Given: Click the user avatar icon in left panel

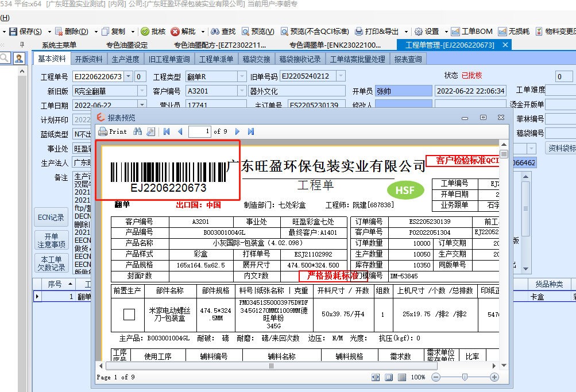Looking at the screenshot, I should click(x=19, y=58).
